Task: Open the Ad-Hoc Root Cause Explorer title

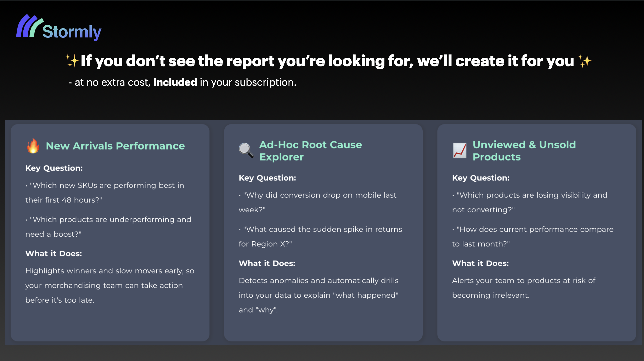Action: pos(311,151)
